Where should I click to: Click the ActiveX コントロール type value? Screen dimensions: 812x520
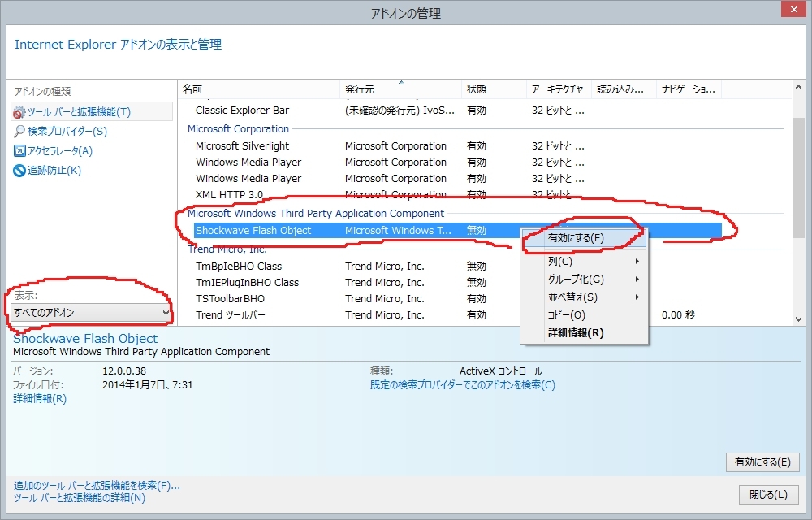[x=501, y=370]
